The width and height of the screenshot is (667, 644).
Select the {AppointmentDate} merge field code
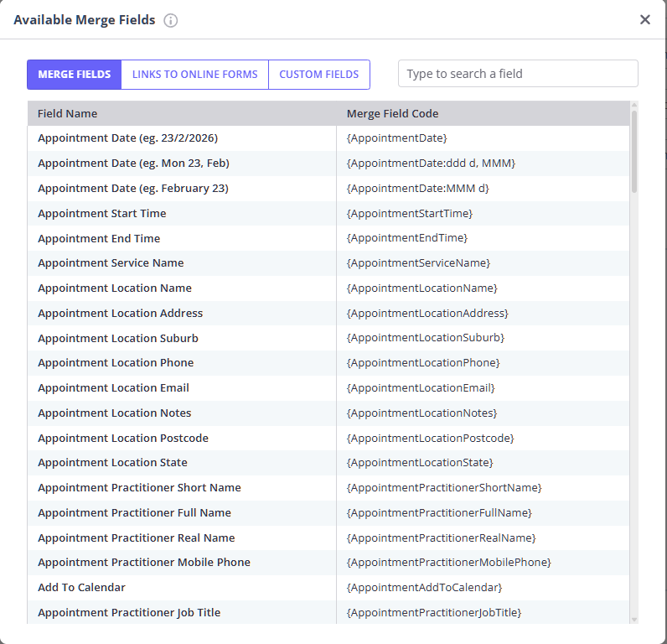396,138
